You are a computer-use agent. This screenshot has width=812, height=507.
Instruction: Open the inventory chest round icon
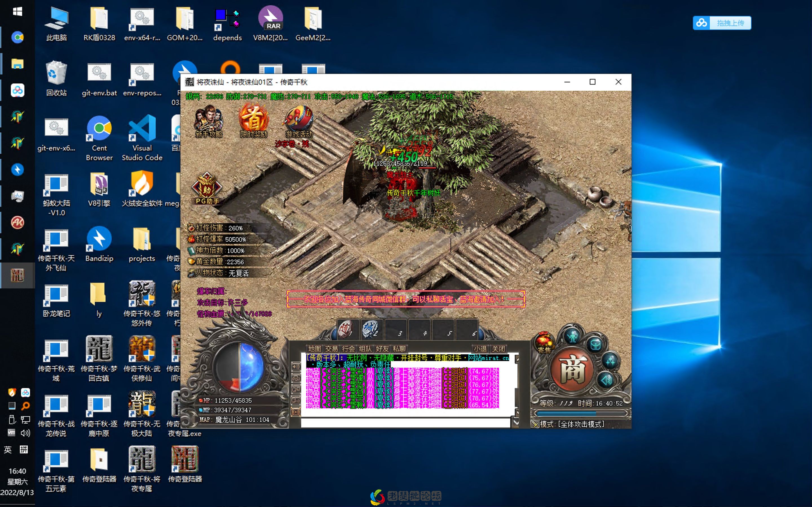pos(595,345)
